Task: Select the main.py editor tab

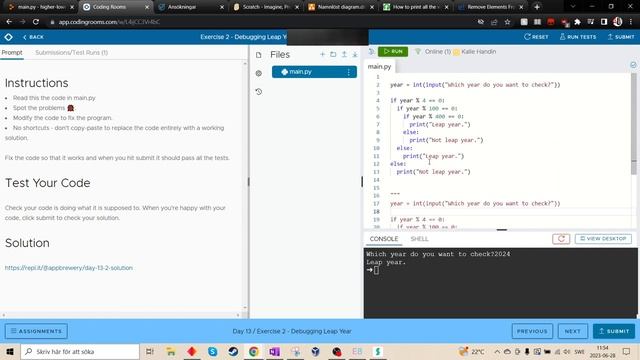Action: pyautogui.click(x=379, y=67)
